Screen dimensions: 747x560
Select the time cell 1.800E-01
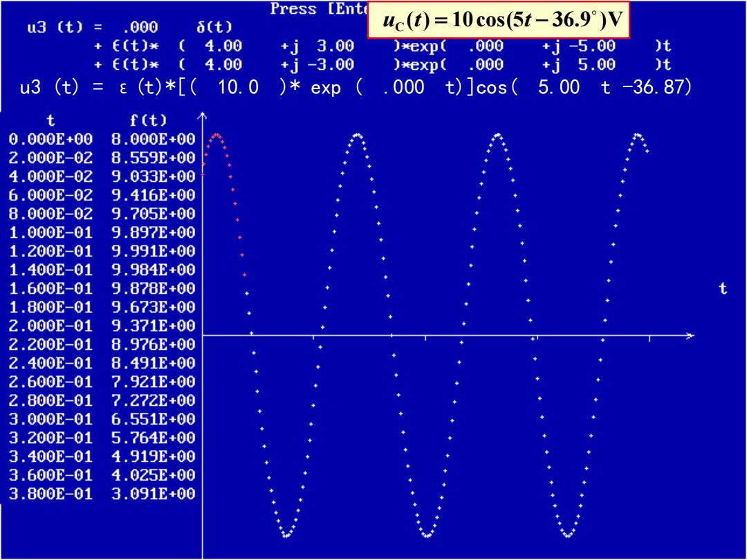click(51, 308)
